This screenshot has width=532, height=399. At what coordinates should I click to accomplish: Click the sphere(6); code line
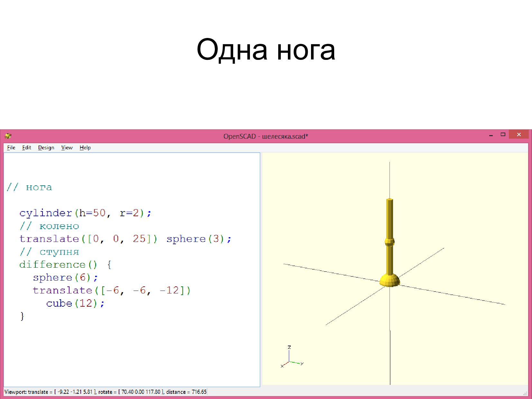point(65,277)
